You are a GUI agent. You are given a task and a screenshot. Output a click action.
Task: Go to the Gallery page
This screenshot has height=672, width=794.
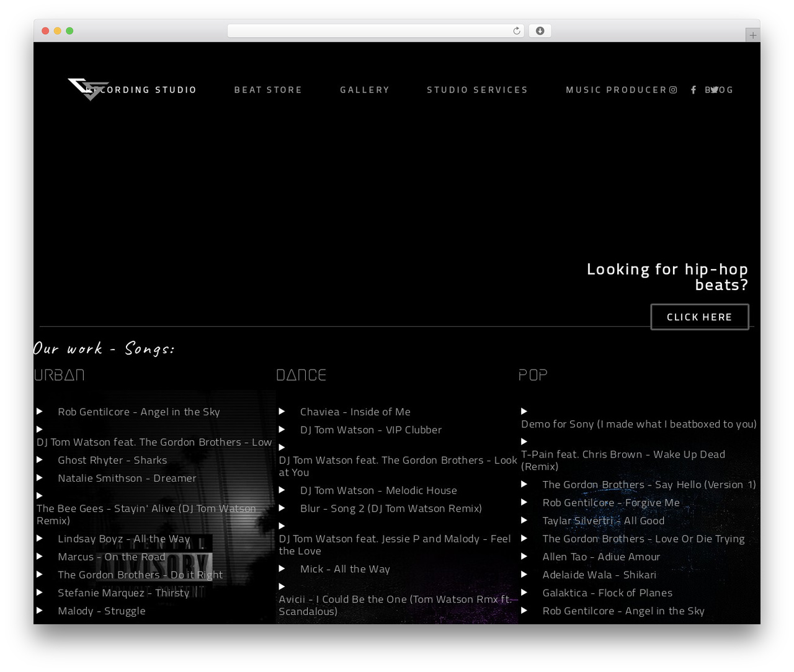click(x=365, y=90)
